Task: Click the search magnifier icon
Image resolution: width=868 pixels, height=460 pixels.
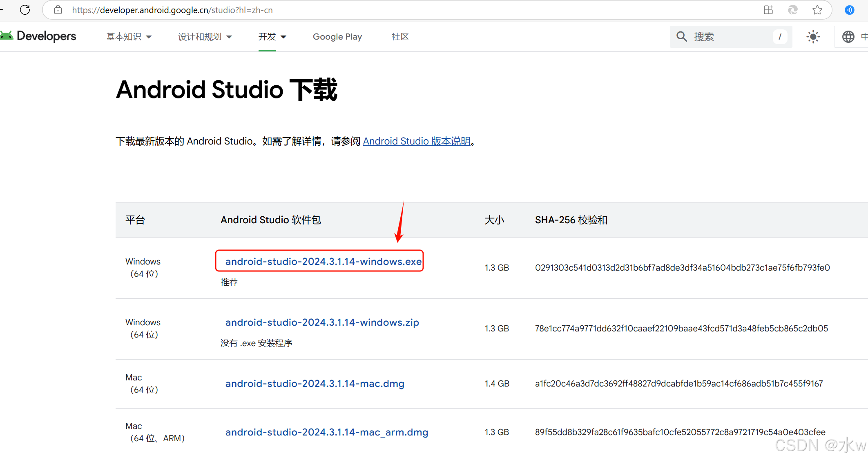Action: click(681, 37)
